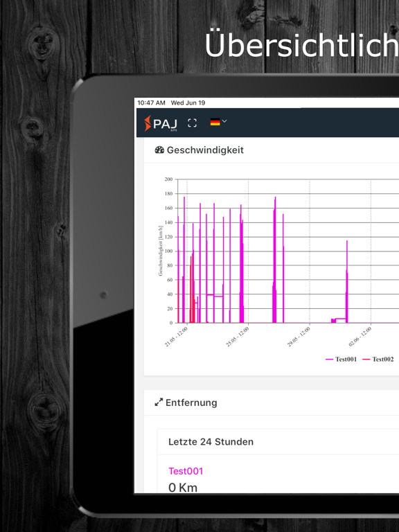Click the Geschwindigkeit speedometer icon
Viewport: 399px width, 532px height.
[159, 150]
